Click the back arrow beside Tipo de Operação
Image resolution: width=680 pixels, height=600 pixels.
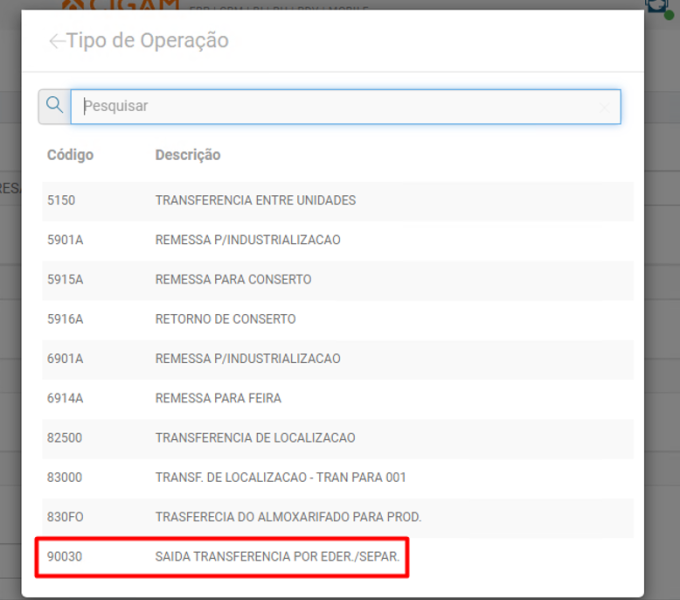coord(56,41)
